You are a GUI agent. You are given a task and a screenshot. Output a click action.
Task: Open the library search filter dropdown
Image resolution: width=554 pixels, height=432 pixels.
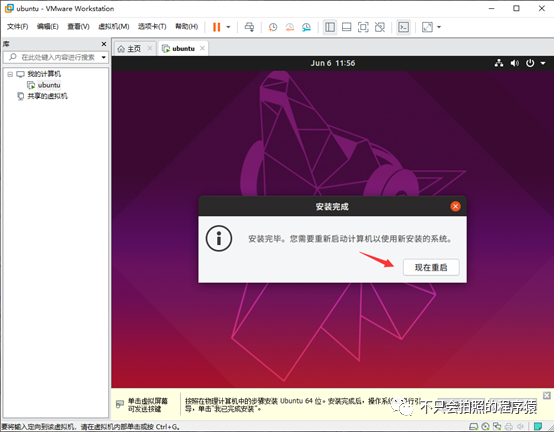pos(104,57)
